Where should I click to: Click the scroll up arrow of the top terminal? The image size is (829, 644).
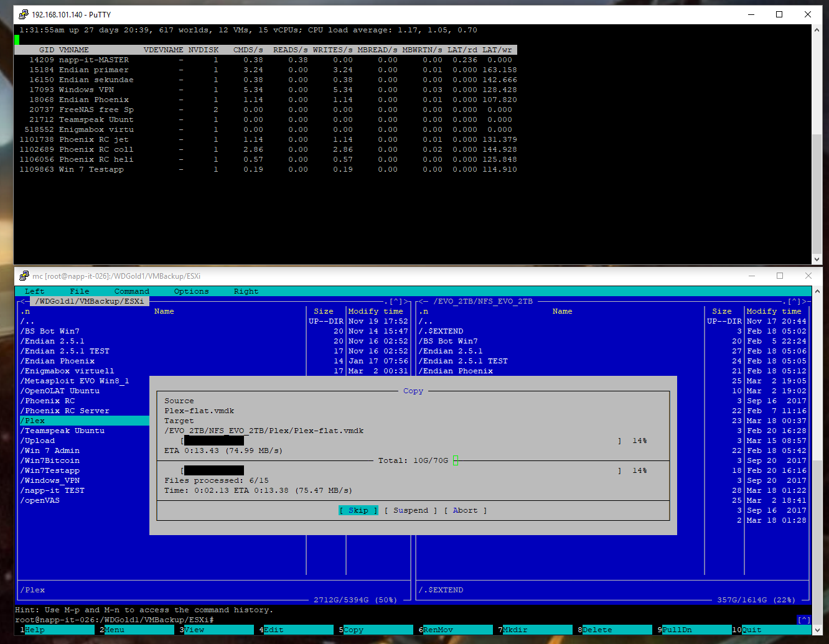817,30
